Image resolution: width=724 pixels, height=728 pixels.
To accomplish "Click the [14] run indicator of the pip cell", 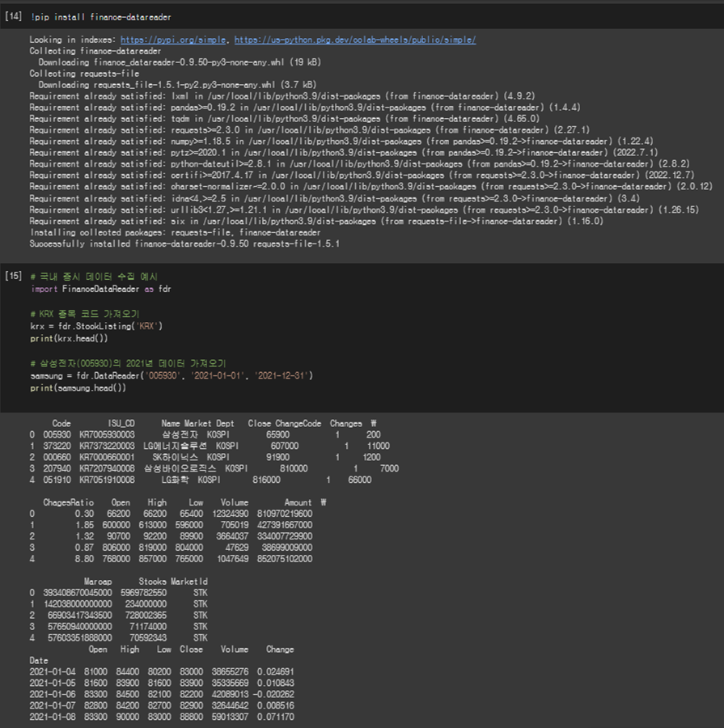I will click(x=14, y=16).
